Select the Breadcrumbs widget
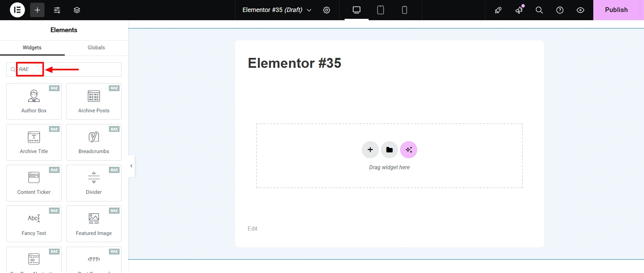This screenshot has width=644, height=273. (x=94, y=142)
